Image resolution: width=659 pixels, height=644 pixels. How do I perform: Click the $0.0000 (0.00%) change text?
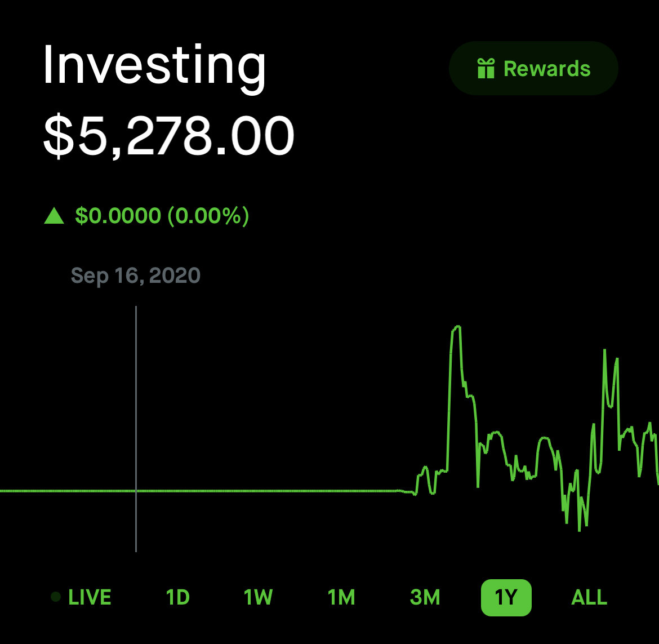click(162, 216)
